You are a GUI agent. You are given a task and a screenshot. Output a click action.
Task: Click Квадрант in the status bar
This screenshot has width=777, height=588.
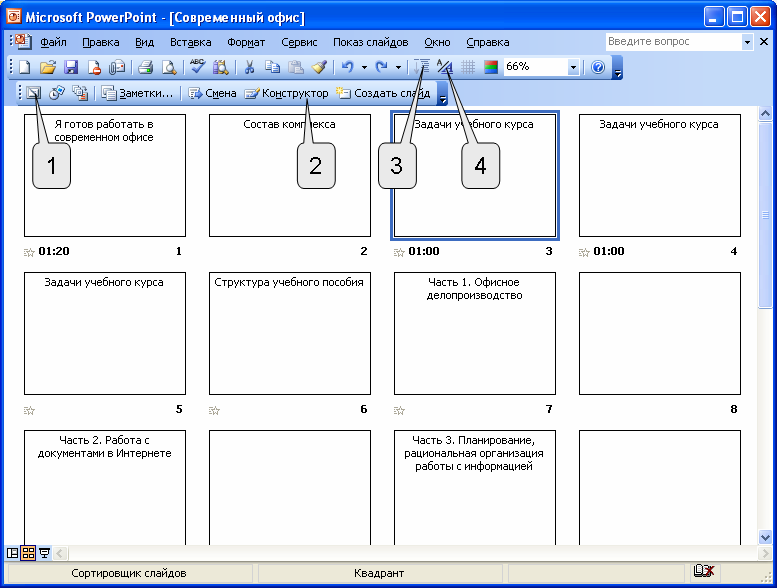click(379, 573)
